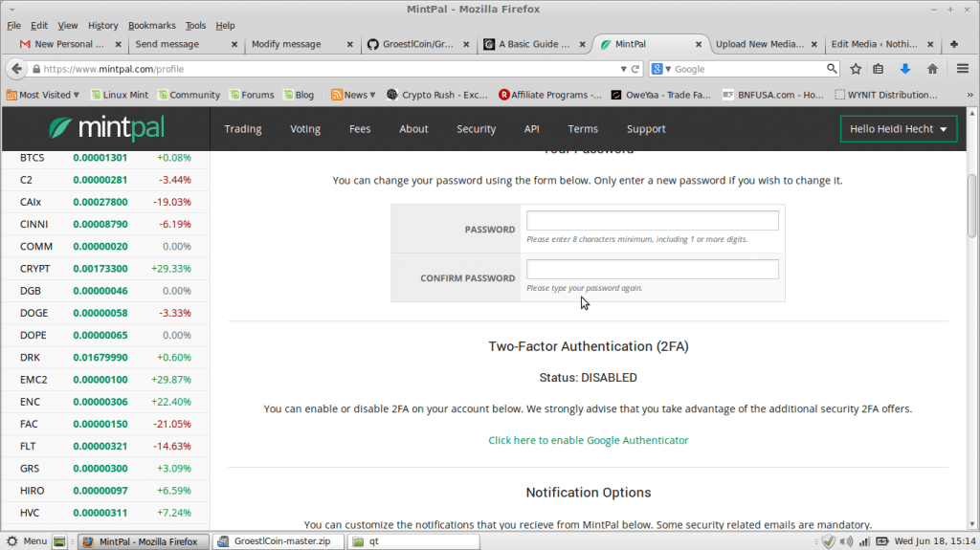
Task: Switch to GroestlCoin-master.zip taskbar window
Action: pos(278,541)
